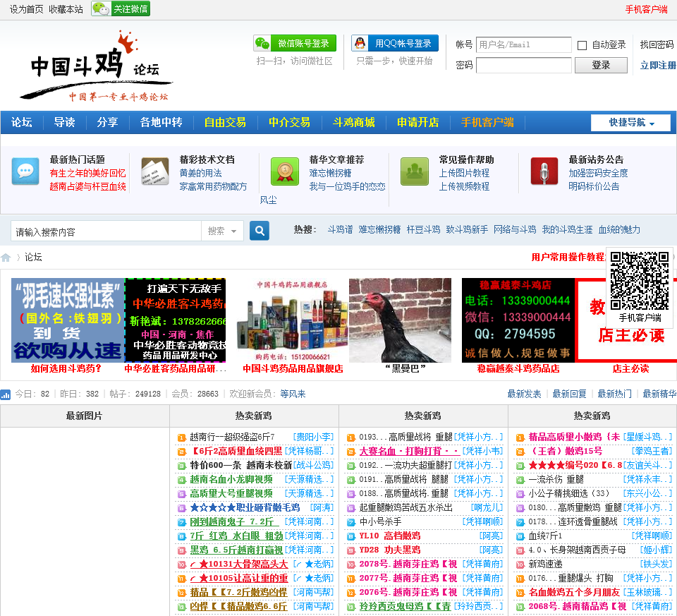This screenshot has width=677, height=616.
Task: Open the 导读 nav tab
Action: (x=64, y=122)
